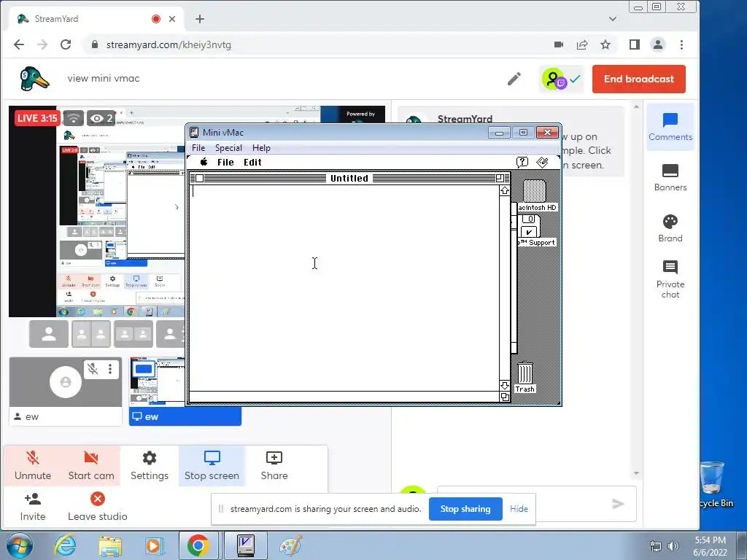
Task: Open the classic Mac File menu
Action: point(225,163)
